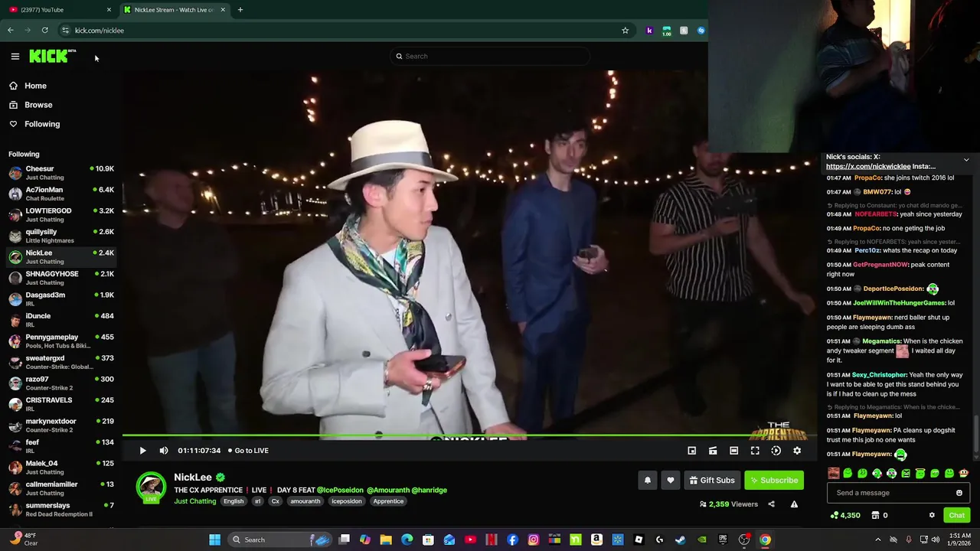980x551 pixels.
Task: Click @Amouranth mention in title
Action: tap(387, 490)
